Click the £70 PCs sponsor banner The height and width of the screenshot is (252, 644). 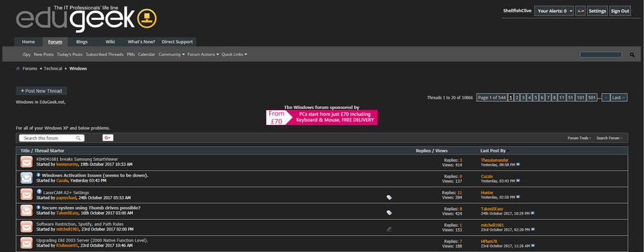coord(321,117)
